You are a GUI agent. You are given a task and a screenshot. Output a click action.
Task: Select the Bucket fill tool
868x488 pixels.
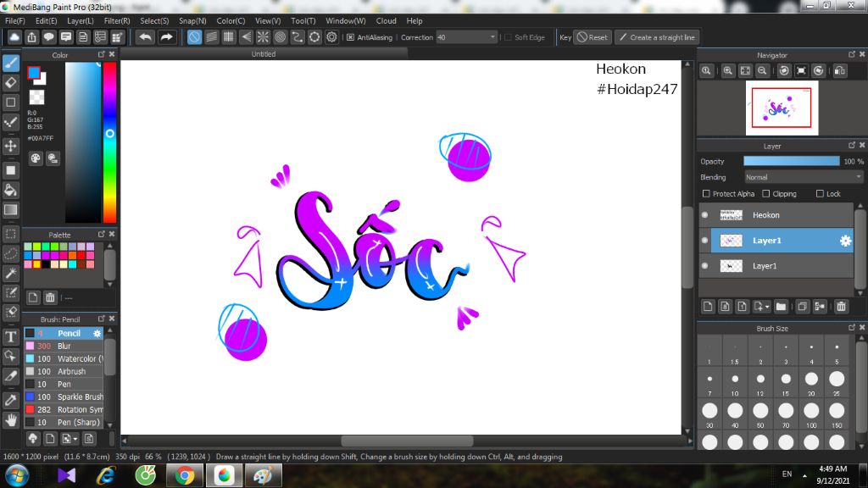pyautogui.click(x=10, y=191)
